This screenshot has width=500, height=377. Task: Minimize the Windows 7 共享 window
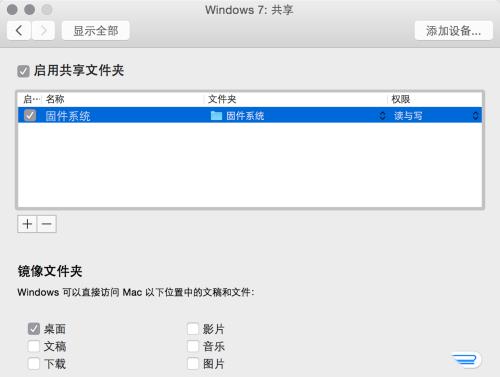(29, 9)
